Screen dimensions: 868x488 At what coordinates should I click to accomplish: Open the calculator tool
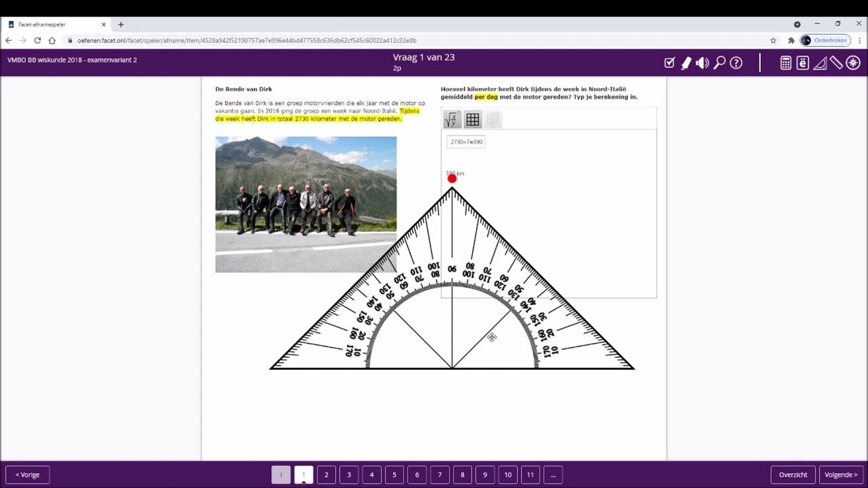click(x=786, y=63)
